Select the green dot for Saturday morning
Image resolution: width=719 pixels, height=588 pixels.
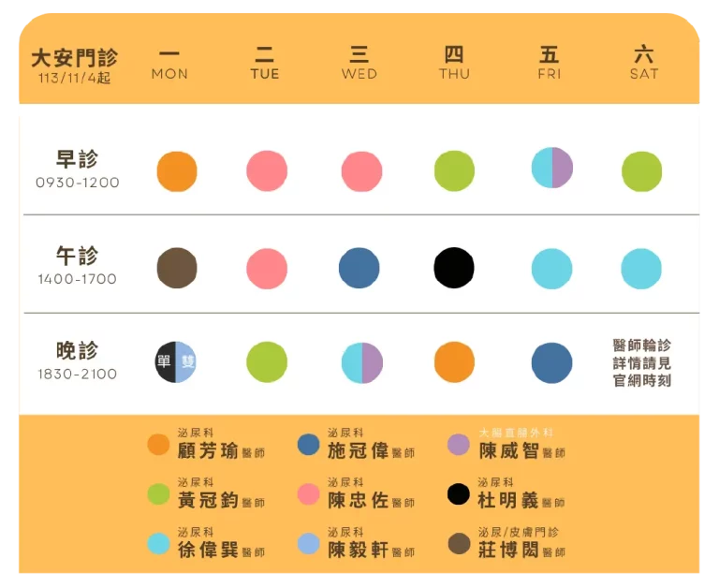[642, 171]
